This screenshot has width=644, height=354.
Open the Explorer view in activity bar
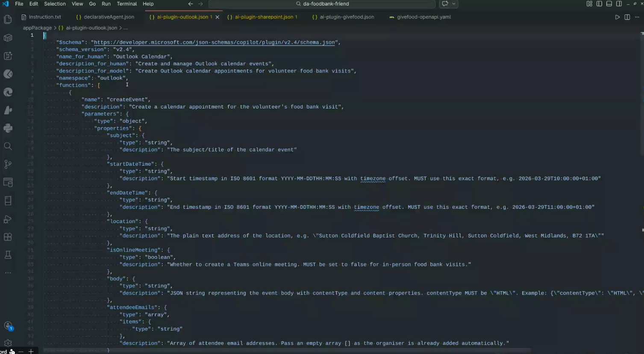click(8, 20)
